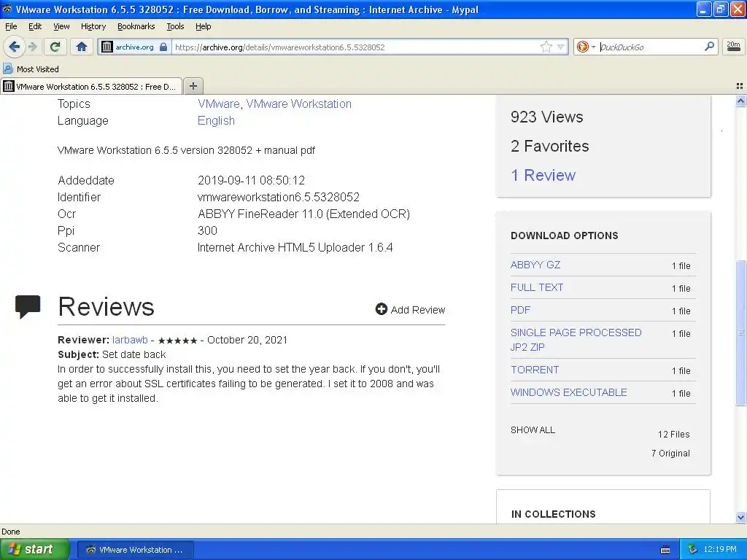Open the home page via house icon
This screenshot has width=747, height=560.
(82, 47)
